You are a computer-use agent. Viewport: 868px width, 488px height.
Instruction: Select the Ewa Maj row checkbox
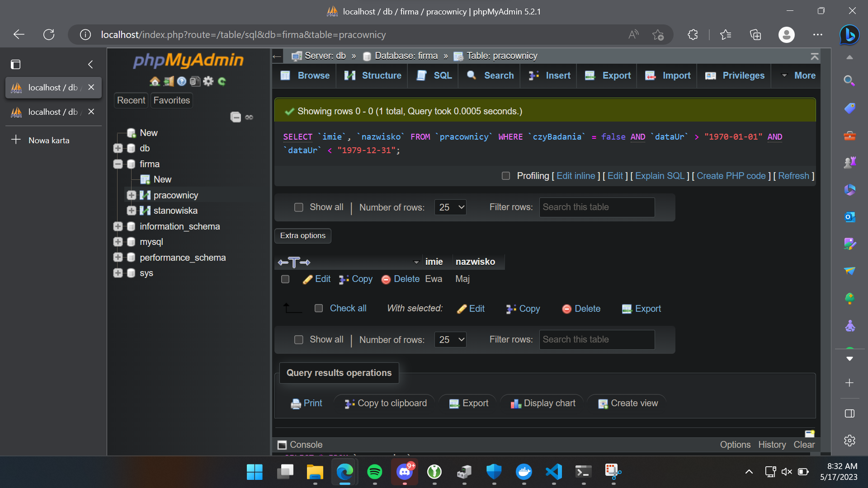click(285, 279)
